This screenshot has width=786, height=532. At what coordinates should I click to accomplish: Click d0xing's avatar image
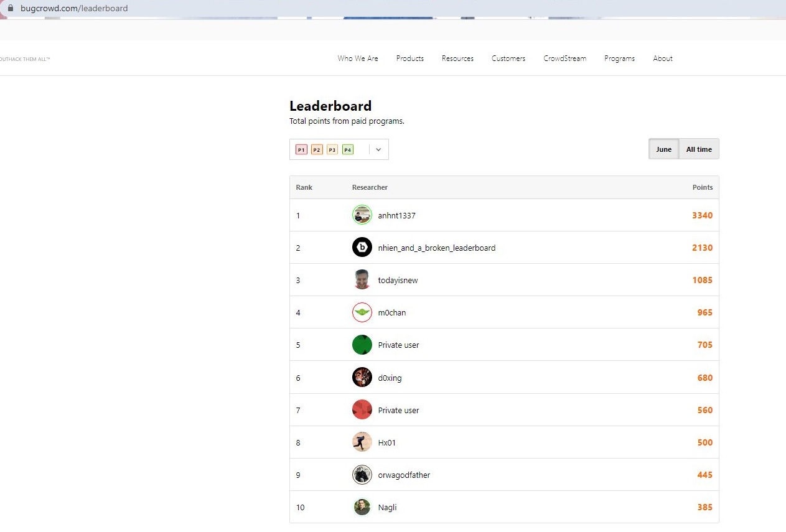point(362,378)
